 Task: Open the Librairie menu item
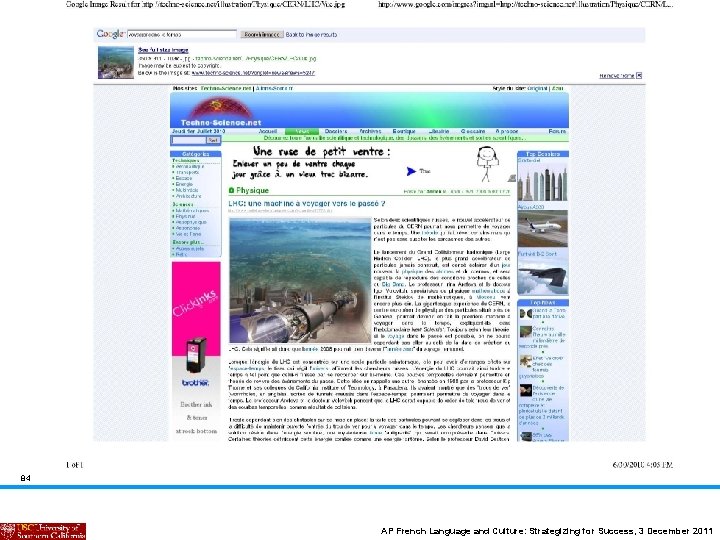[439, 131]
